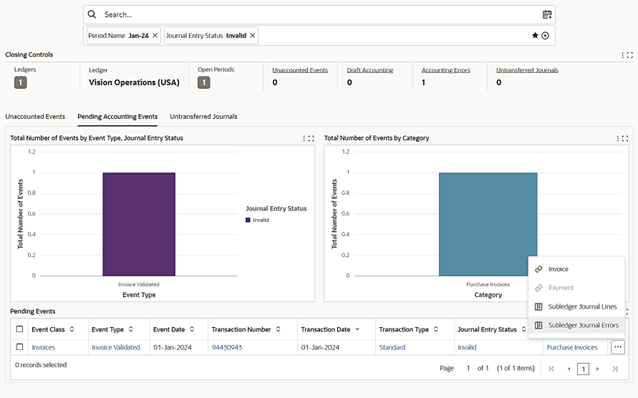Go to last page of results

[615, 369]
